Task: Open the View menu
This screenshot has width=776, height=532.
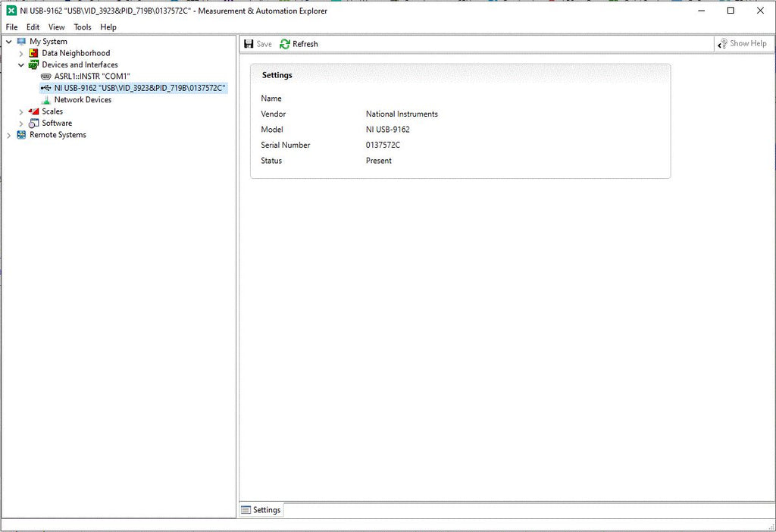Action: 56,27
